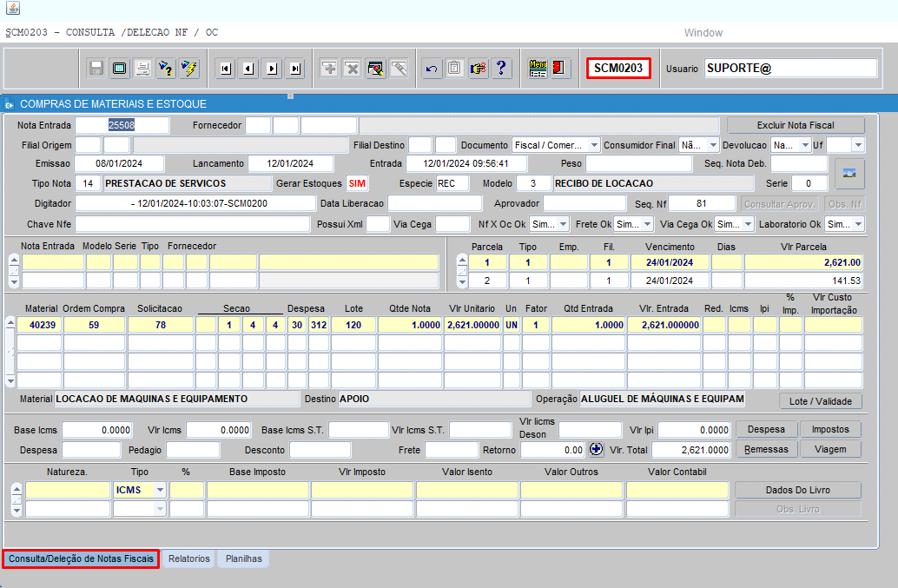Click the Save (floppy disk) toolbar icon
The height and width of the screenshot is (588, 898).
(x=96, y=69)
